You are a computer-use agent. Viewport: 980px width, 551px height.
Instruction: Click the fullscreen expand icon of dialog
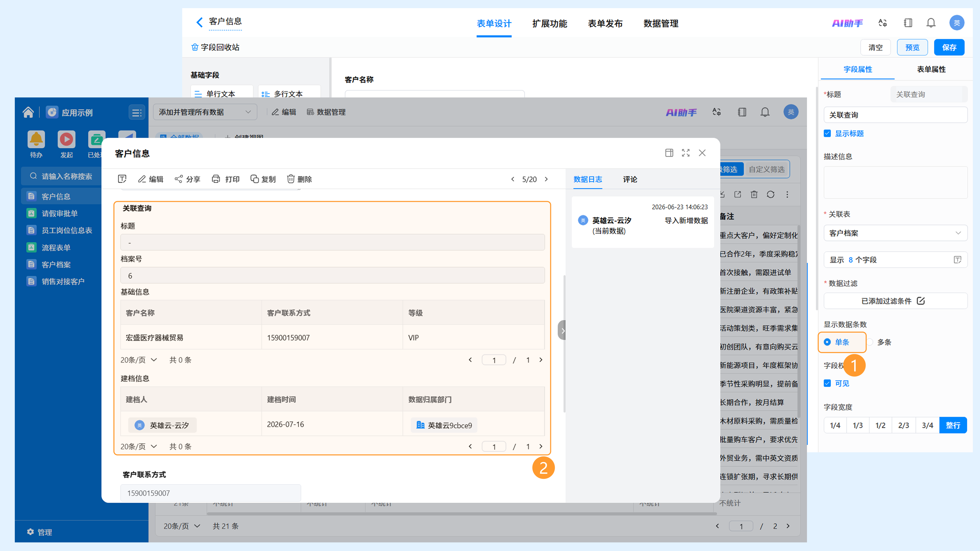click(685, 153)
